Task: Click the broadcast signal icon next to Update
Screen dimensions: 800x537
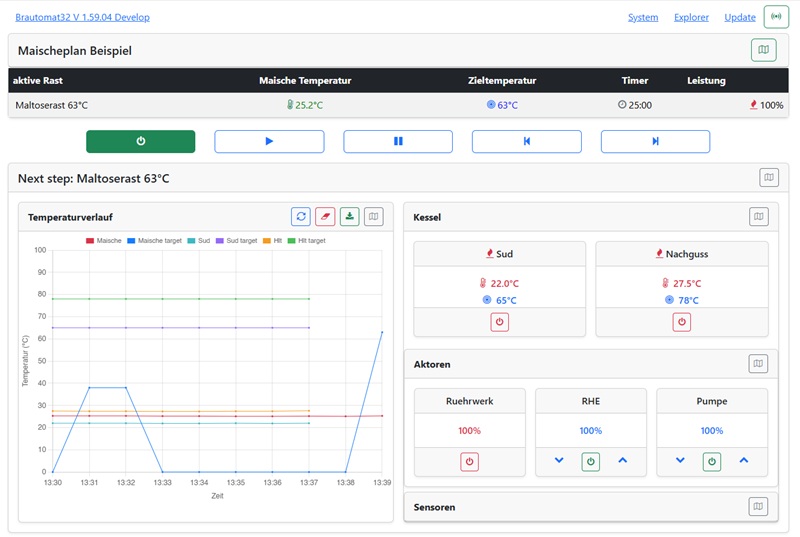Action: (x=776, y=17)
